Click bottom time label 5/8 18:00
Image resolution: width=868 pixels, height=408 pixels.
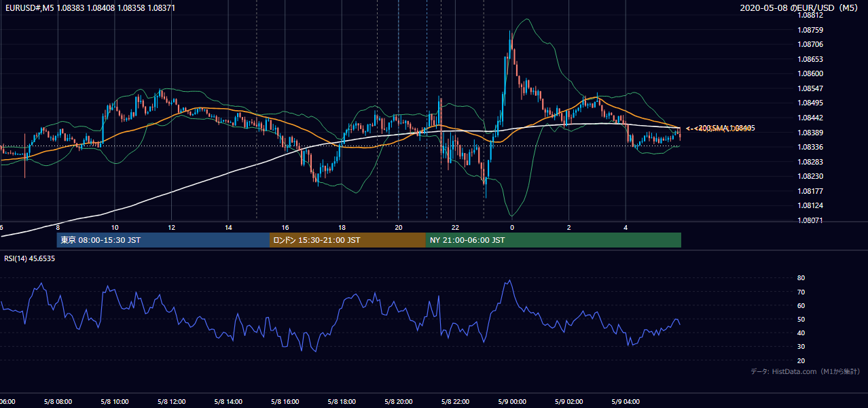tap(342, 402)
